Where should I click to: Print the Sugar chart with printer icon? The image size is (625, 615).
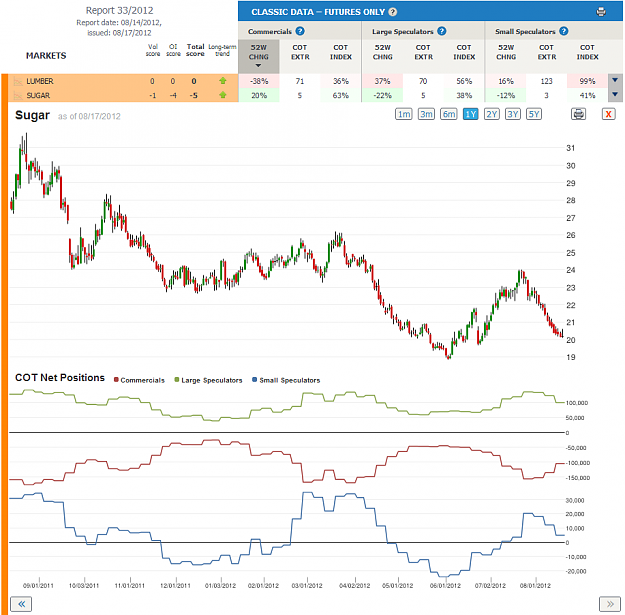pos(578,114)
